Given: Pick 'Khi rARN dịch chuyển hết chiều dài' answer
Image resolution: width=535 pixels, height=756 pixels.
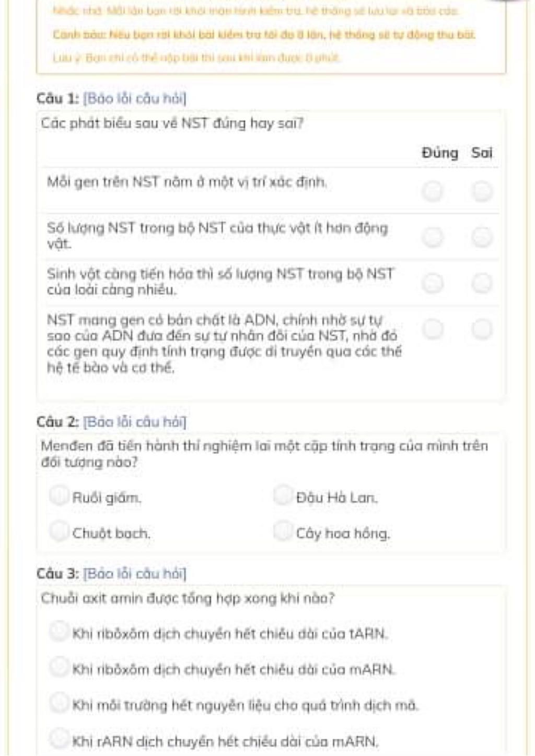Looking at the screenshot, I should coord(59,739).
